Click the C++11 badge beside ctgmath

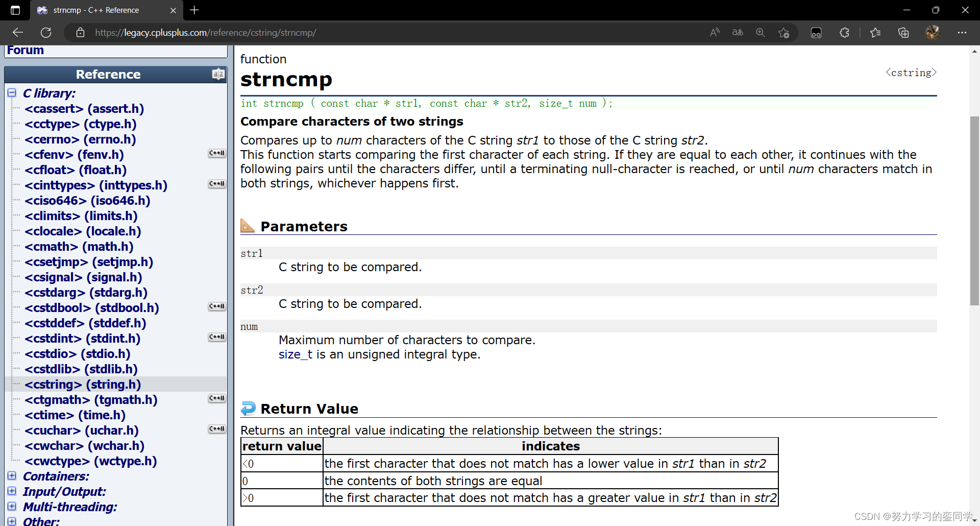217,398
